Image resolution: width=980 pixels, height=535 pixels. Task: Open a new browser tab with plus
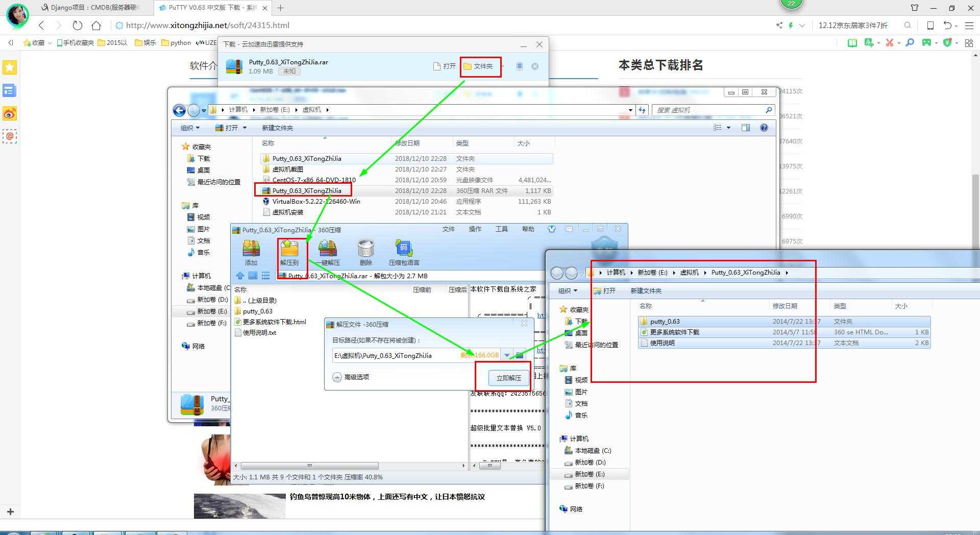click(280, 8)
